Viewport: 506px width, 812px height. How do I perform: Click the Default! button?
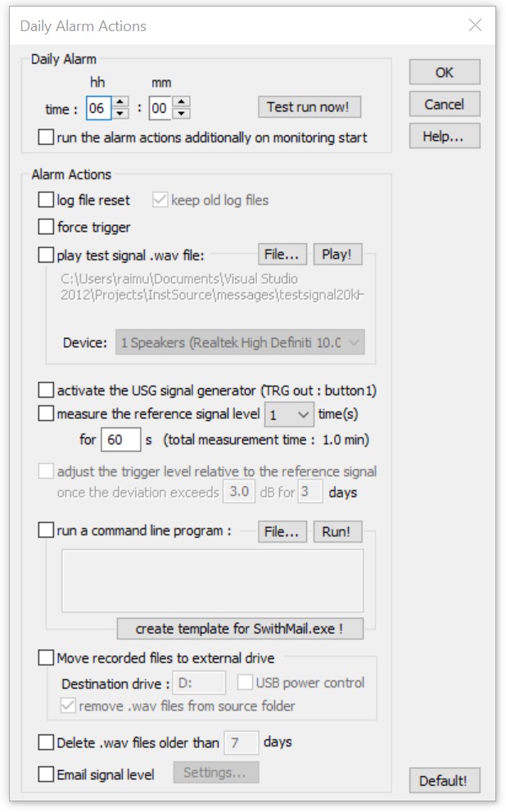coord(444,780)
